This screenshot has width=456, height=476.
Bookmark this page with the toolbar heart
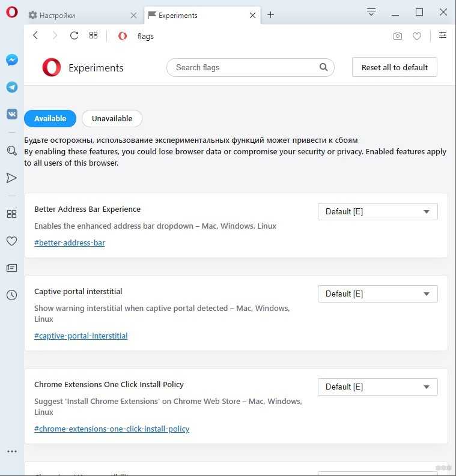417,36
